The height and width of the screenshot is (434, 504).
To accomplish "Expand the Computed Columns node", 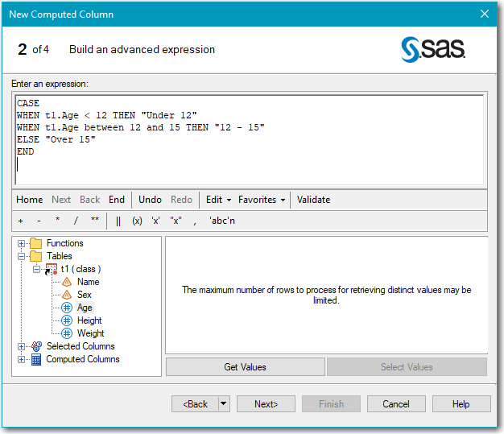I will click(22, 359).
